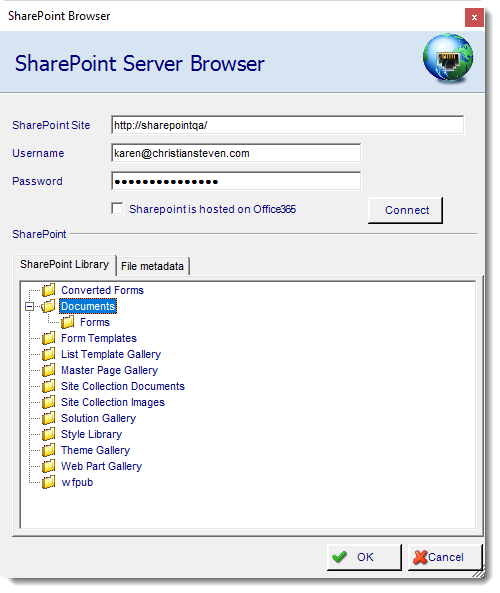Click the Solution Gallery folder icon
500x593 pixels.
tap(48, 418)
